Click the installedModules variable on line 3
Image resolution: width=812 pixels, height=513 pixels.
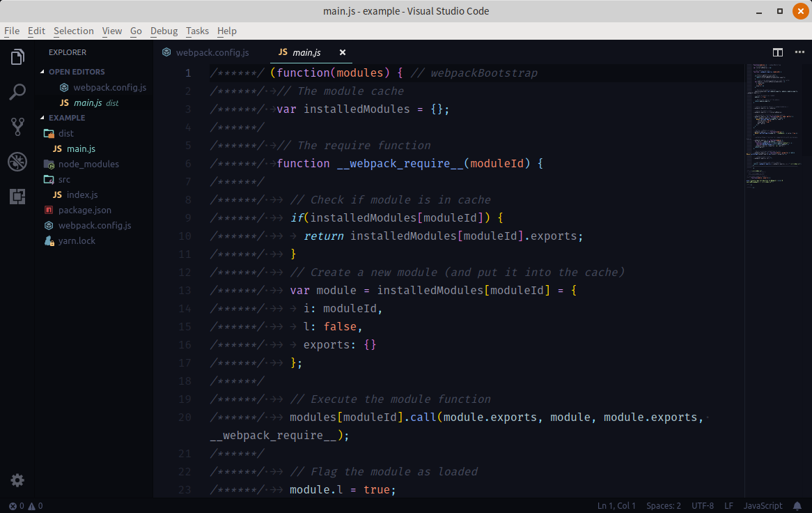pos(357,109)
